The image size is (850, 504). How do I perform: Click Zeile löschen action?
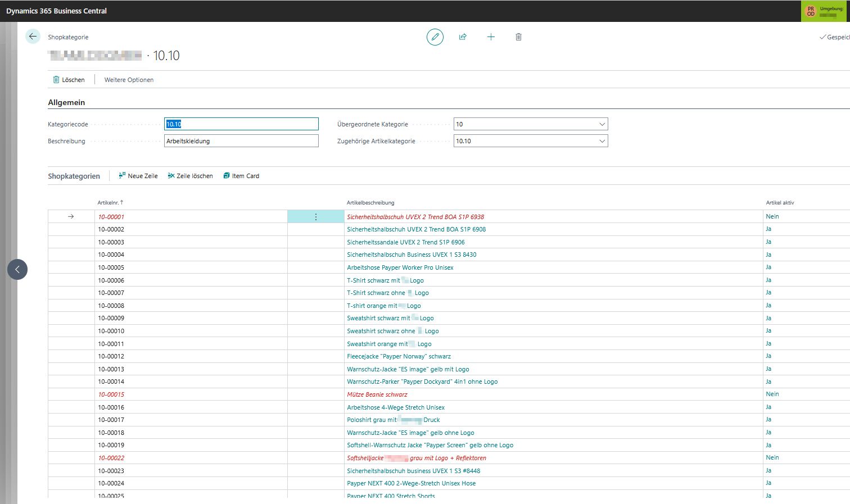point(190,176)
